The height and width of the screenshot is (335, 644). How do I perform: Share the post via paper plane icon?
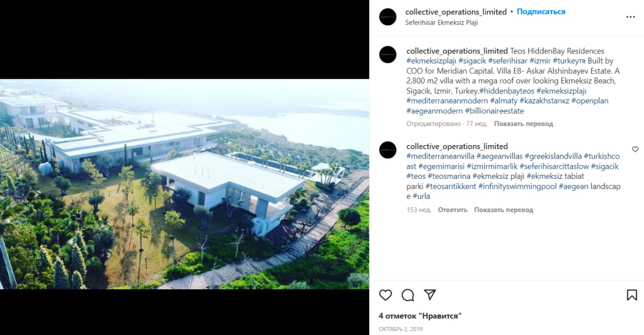pyautogui.click(x=430, y=295)
